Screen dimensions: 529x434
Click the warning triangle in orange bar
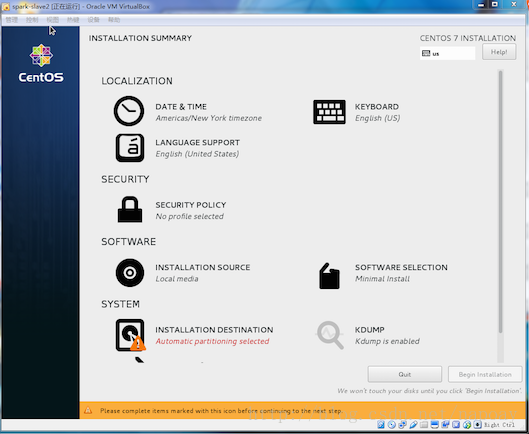pos(88,410)
